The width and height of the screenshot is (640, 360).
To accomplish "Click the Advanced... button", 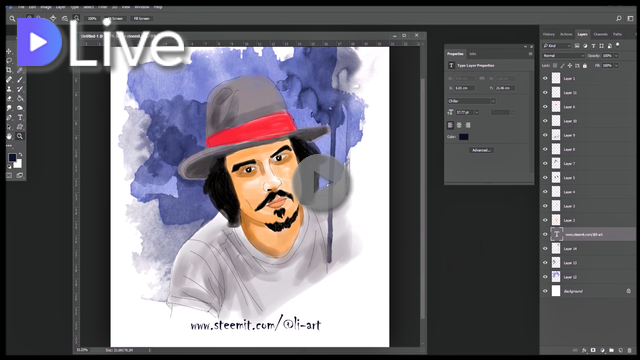I will [x=481, y=150].
